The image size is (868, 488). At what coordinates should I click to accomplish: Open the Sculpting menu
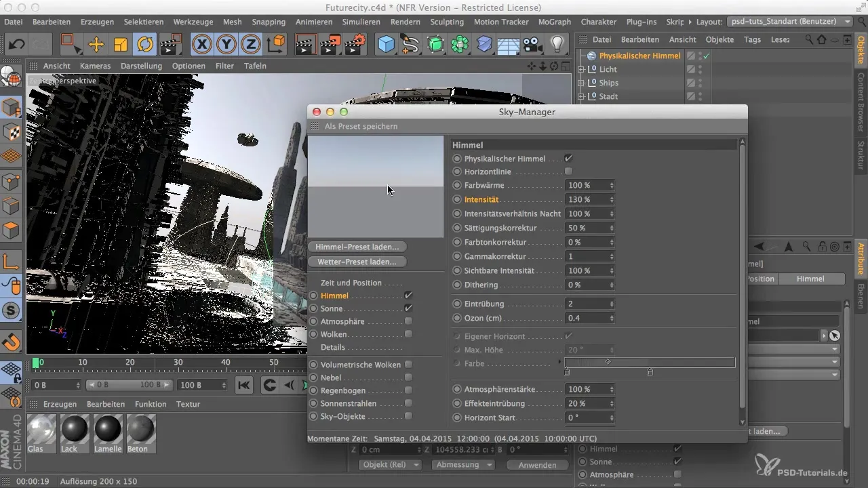click(x=447, y=22)
